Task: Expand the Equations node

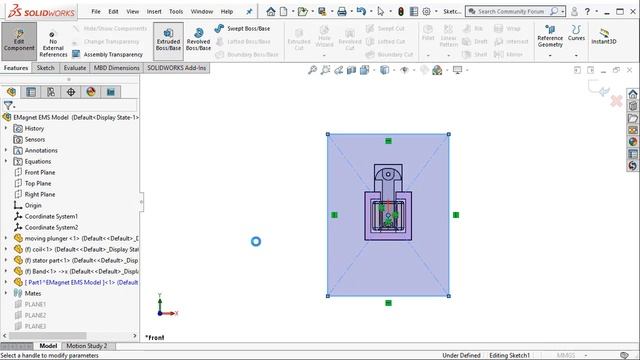Action: (6, 161)
